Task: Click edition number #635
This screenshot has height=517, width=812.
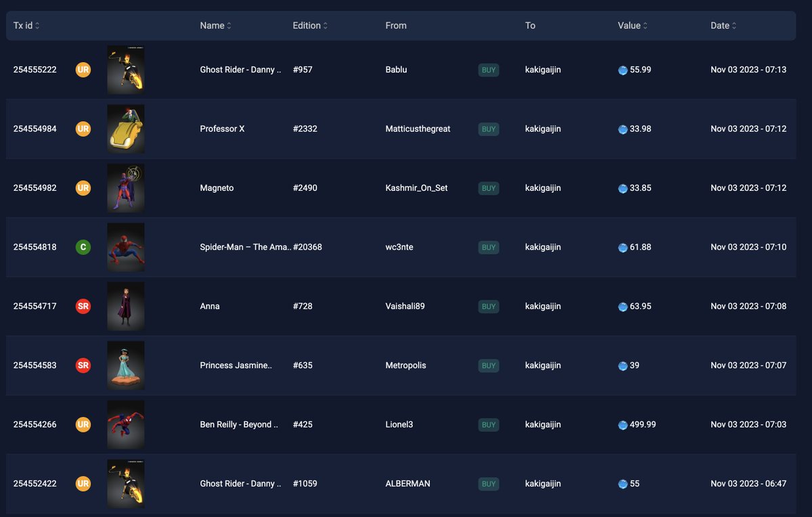Action: point(302,365)
